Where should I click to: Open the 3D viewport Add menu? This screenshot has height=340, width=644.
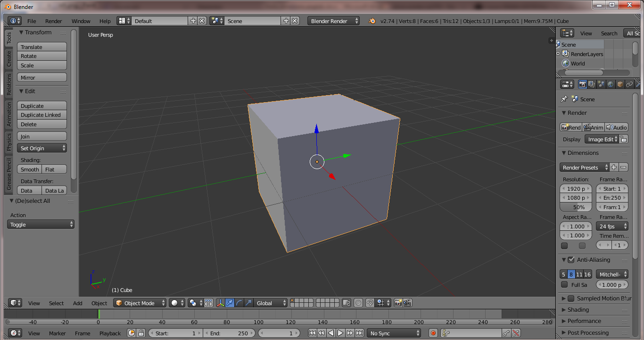(x=78, y=303)
